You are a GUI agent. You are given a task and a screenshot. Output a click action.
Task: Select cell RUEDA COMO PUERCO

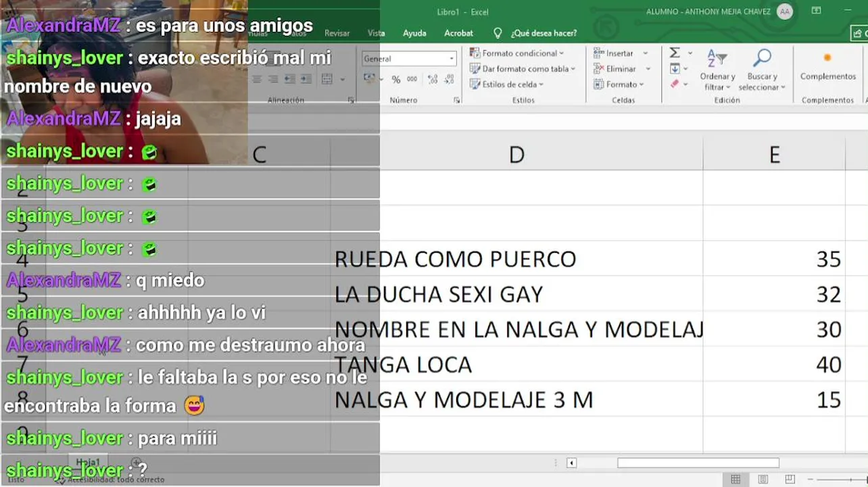(517, 258)
